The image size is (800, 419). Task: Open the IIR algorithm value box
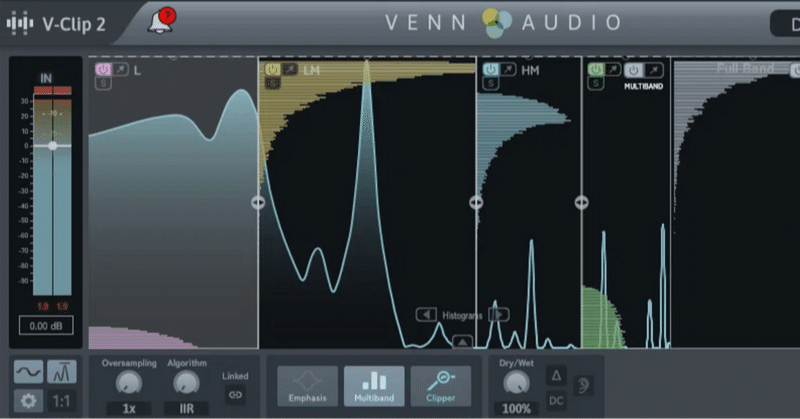186,409
